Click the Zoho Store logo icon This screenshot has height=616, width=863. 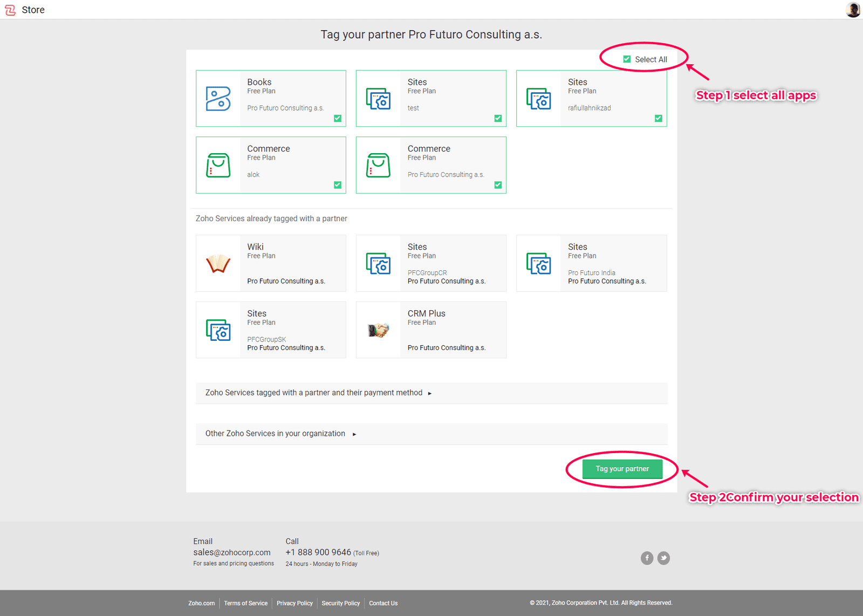coord(10,10)
